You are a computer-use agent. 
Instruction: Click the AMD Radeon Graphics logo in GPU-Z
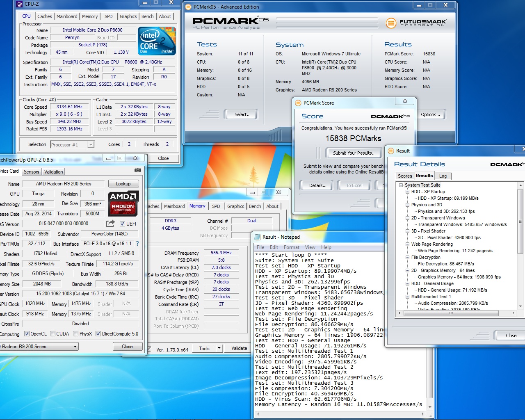point(123,203)
